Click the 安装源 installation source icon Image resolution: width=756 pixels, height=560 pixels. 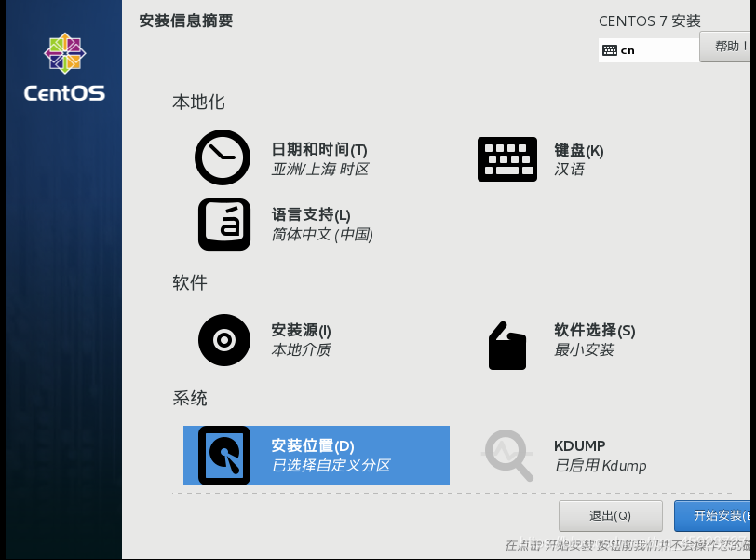click(x=223, y=340)
